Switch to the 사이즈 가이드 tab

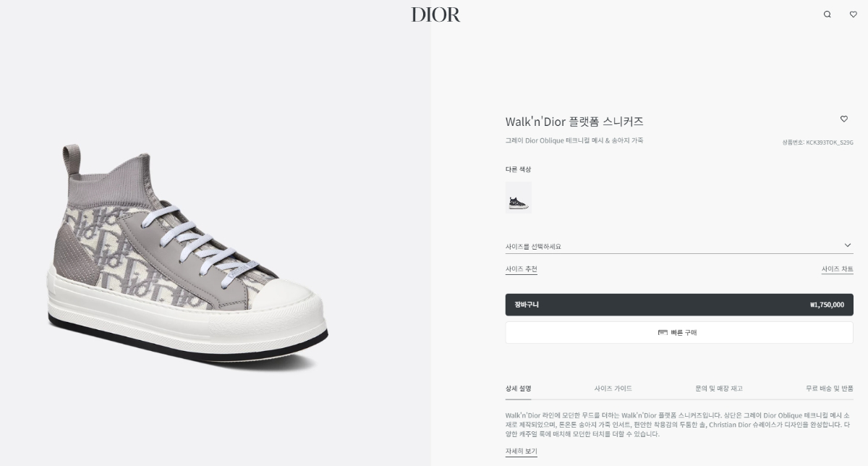(613, 389)
